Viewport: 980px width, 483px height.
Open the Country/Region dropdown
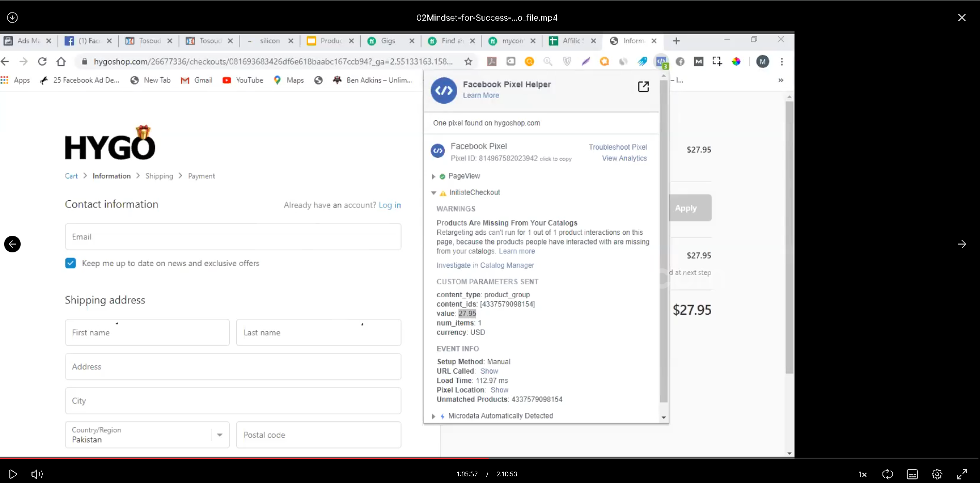click(x=147, y=434)
